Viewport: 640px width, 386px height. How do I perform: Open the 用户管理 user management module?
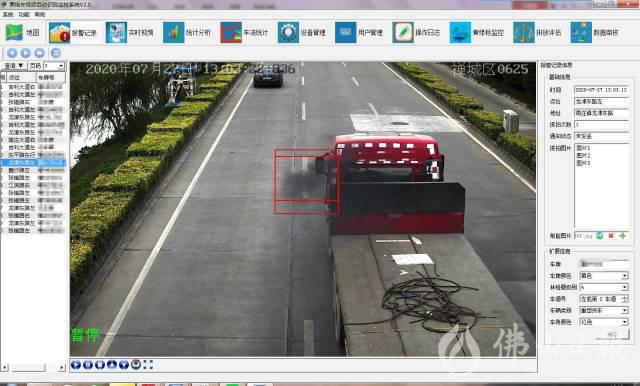359,33
